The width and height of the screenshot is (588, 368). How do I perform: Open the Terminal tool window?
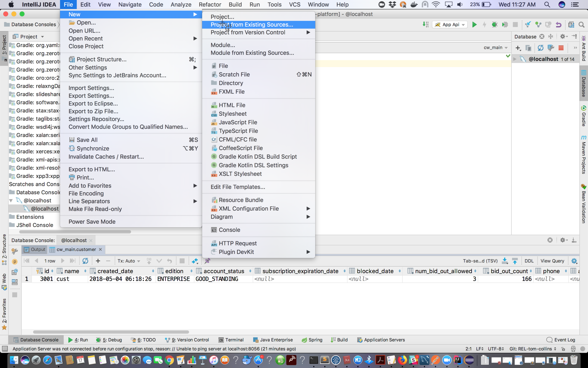click(231, 340)
